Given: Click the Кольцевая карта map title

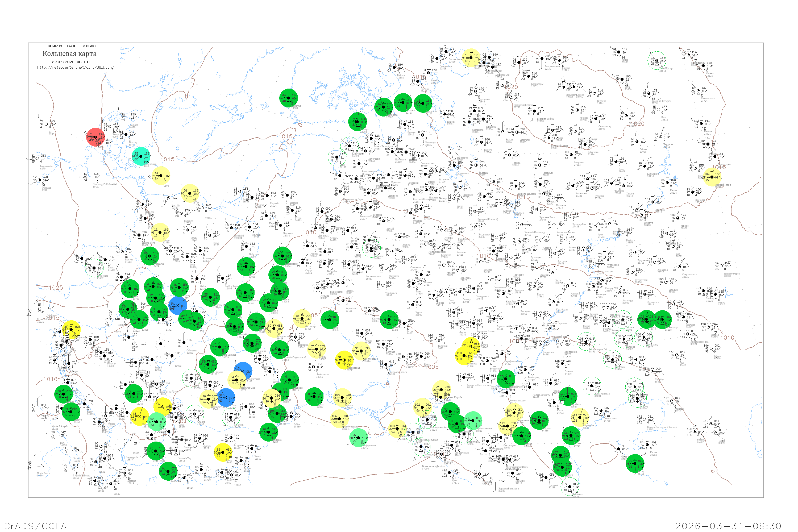Looking at the screenshot, I should point(69,54).
